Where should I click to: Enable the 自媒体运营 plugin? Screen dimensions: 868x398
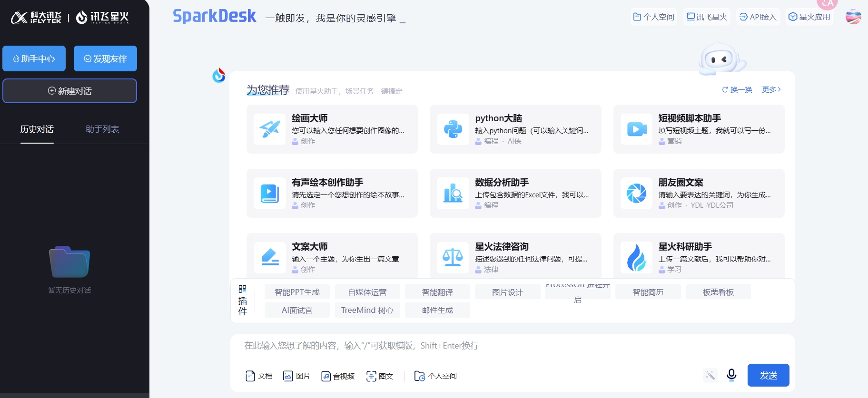point(367,292)
